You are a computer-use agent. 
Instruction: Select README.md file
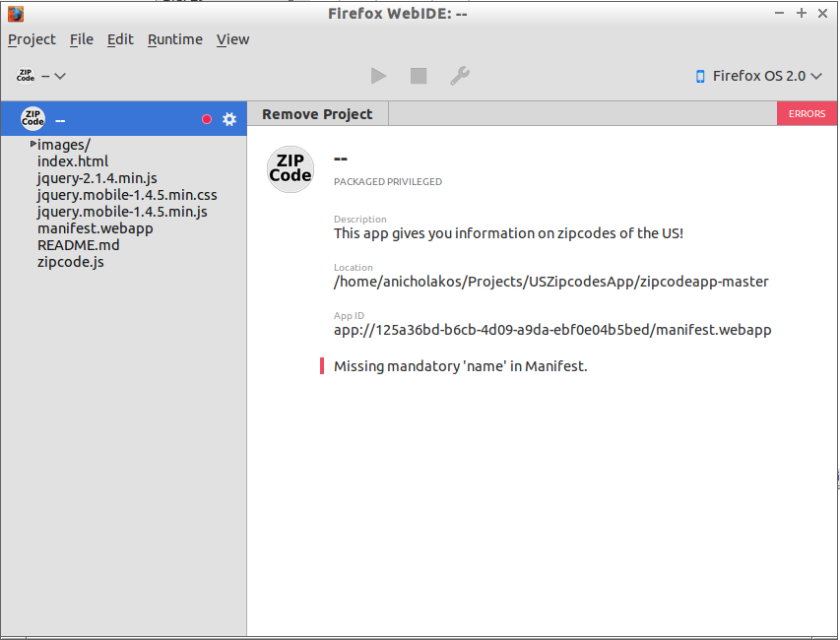[78, 245]
